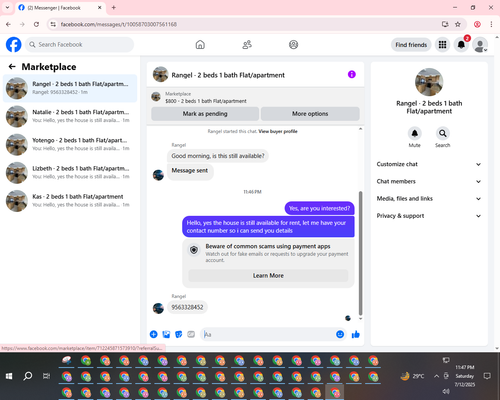Open the notifications bell icon

coord(461,45)
